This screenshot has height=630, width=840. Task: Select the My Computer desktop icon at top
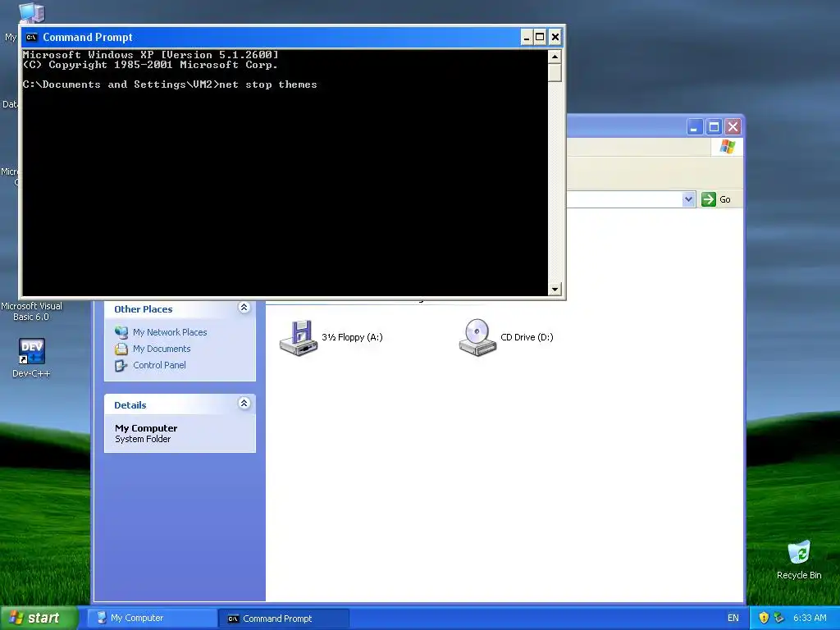pos(31,13)
